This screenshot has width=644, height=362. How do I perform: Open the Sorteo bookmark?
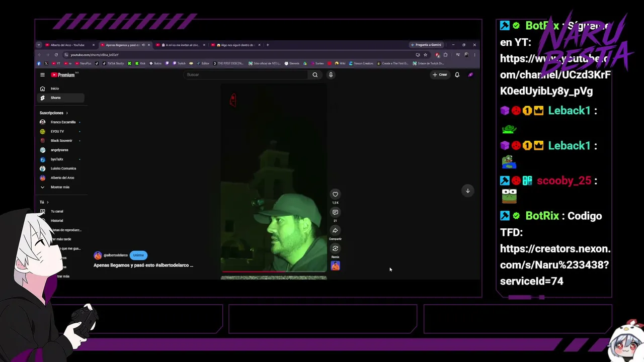tap(317, 63)
